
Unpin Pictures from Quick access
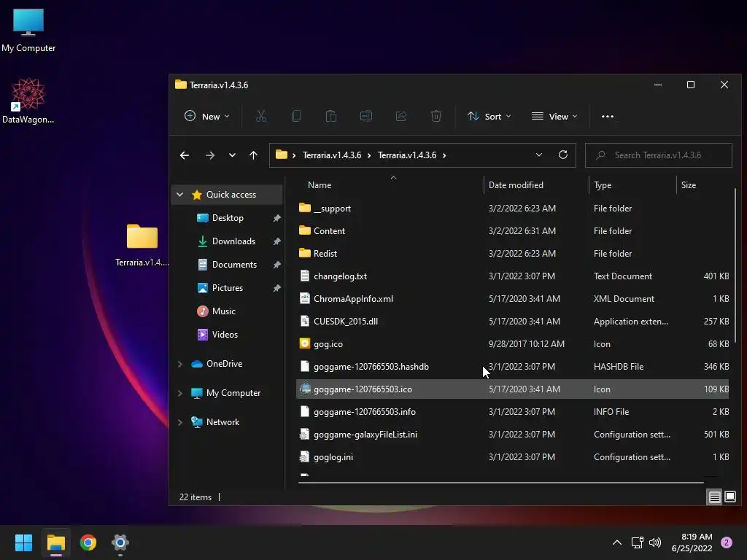point(276,288)
